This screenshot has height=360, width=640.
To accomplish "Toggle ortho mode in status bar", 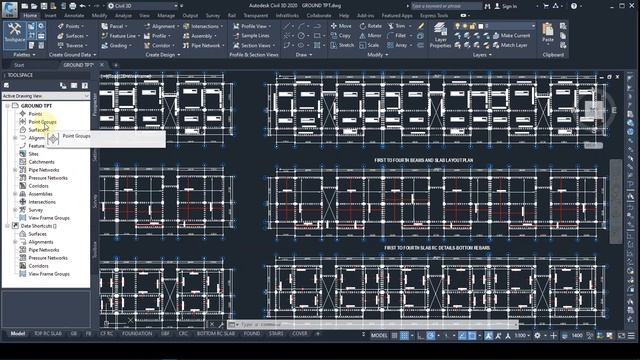I will coord(420,336).
